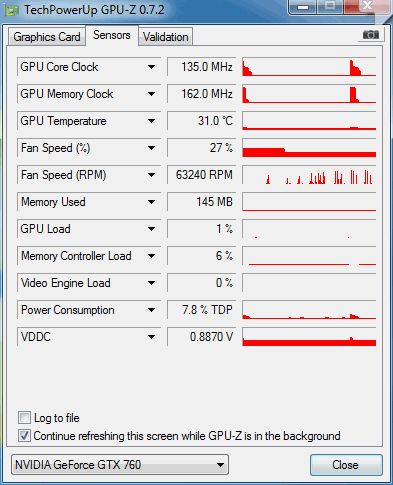Open the VDDC sensor dropdown arrow
393x485 pixels.
point(151,337)
